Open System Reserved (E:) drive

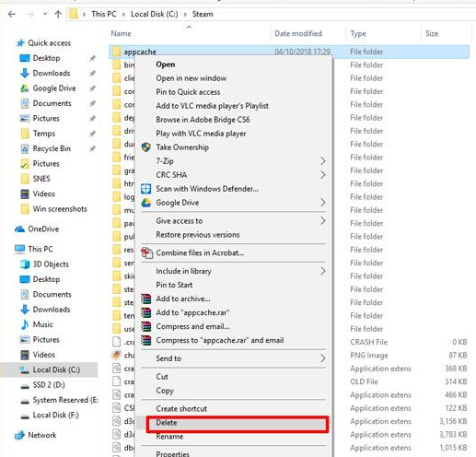[x=65, y=400]
